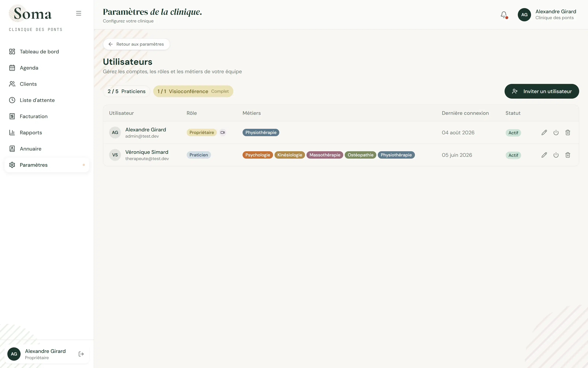Open the Rapports menu item

click(47, 132)
